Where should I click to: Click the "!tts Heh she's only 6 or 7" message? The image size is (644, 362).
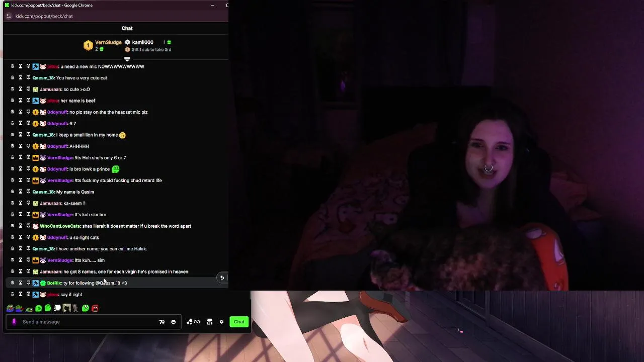pyautogui.click(x=100, y=158)
